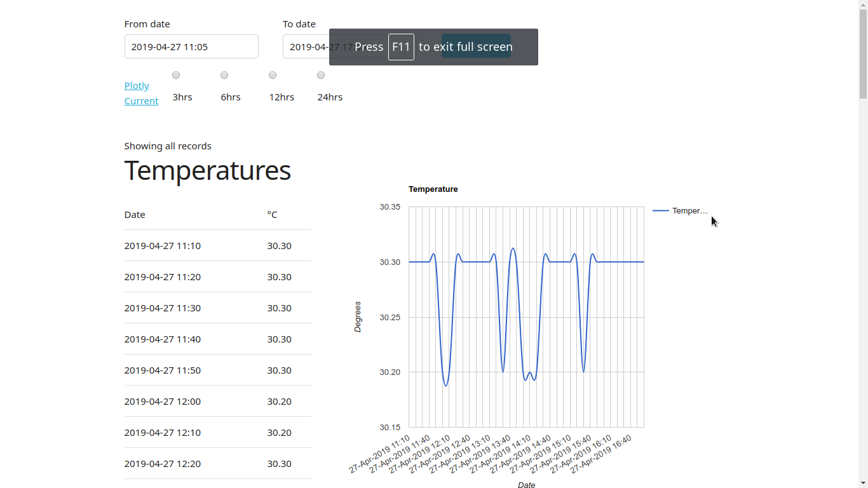Click the 30.35 y-axis label

[390, 207]
